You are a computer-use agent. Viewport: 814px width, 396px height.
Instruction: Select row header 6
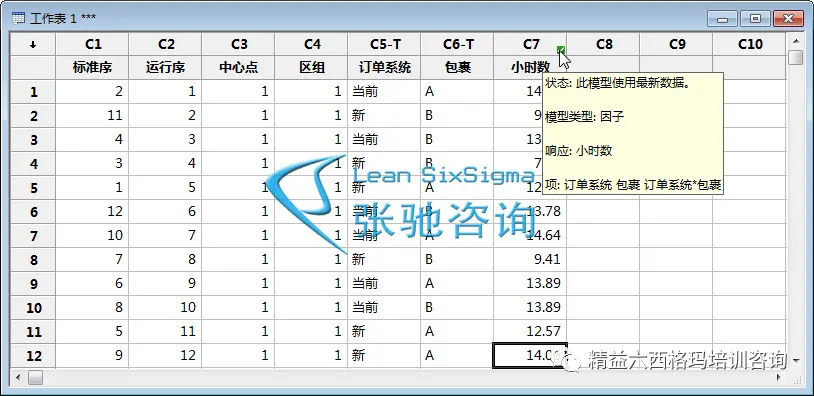pos(33,212)
